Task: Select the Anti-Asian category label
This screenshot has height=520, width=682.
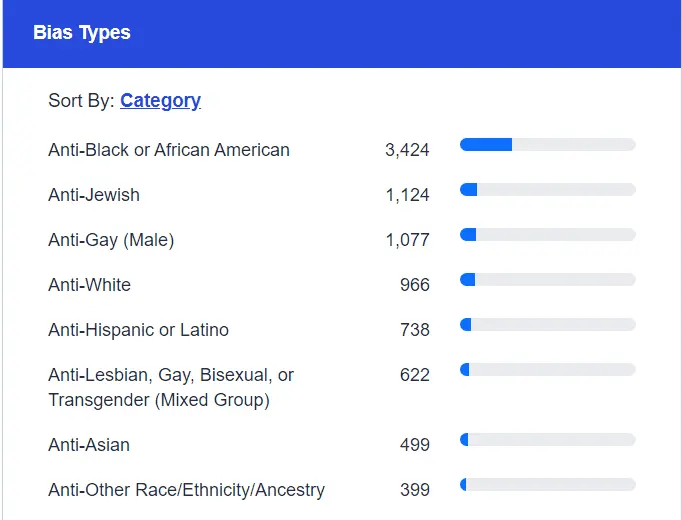Action: [x=89, y=445]
